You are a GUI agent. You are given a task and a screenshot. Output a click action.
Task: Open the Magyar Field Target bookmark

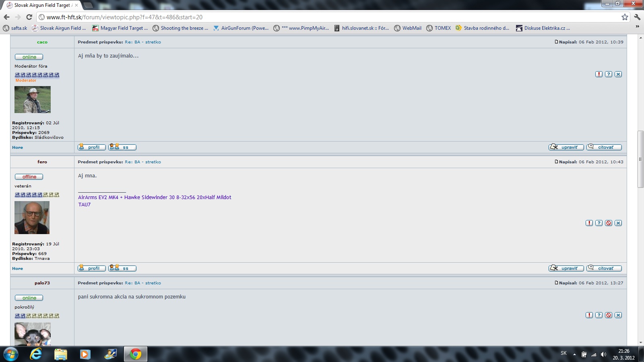point(120,28)
